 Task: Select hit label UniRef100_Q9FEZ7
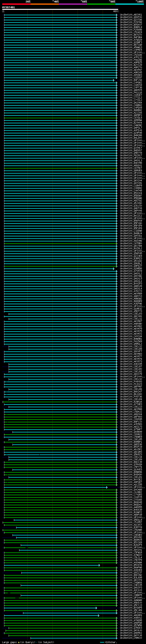pyautogui.click(x=131, y=266)
